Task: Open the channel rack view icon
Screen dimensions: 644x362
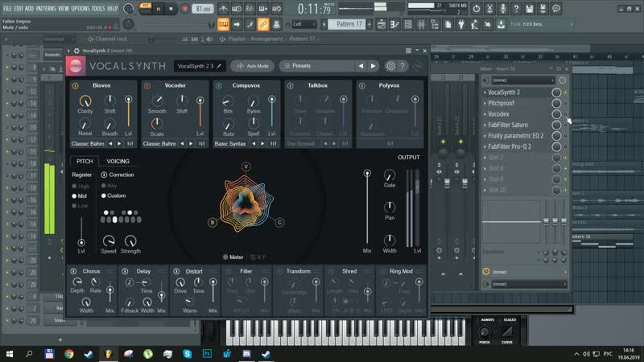Action: [x=408, y=25]
